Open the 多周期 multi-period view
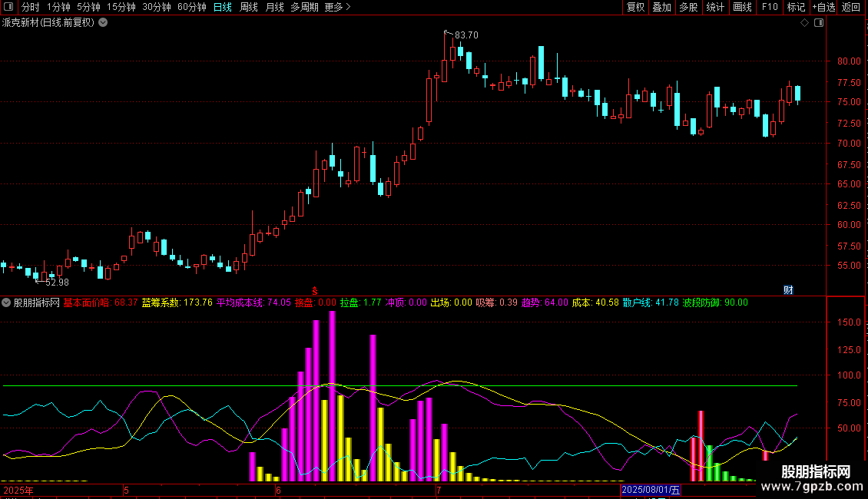The height and width of the screenshot is (499, 868). point(304,7)
